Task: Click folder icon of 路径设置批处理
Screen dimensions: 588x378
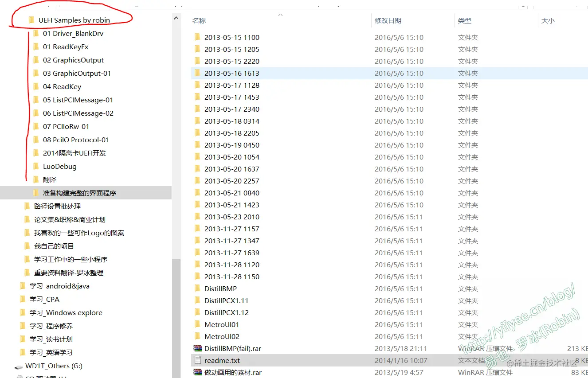Action: (27, 207)
